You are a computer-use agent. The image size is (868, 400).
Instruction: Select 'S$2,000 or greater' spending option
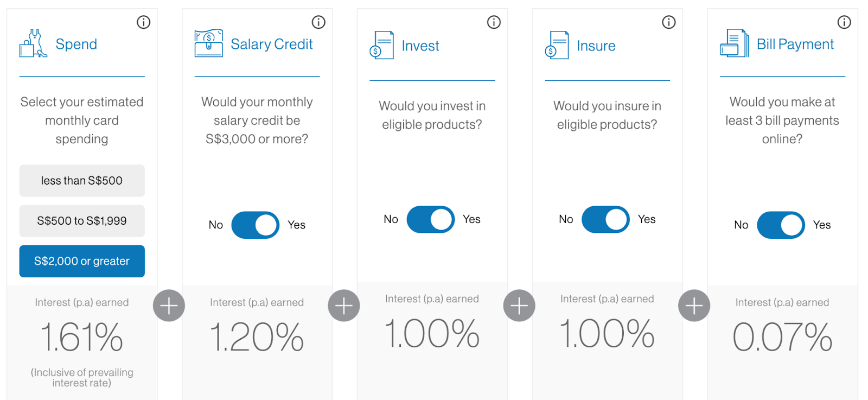(x=82, y=261)
